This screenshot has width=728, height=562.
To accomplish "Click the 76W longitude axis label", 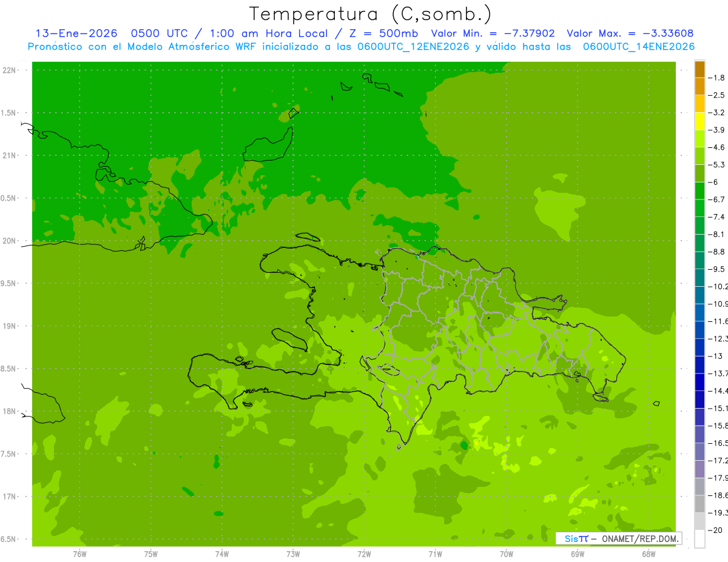I will pos(79,554).
